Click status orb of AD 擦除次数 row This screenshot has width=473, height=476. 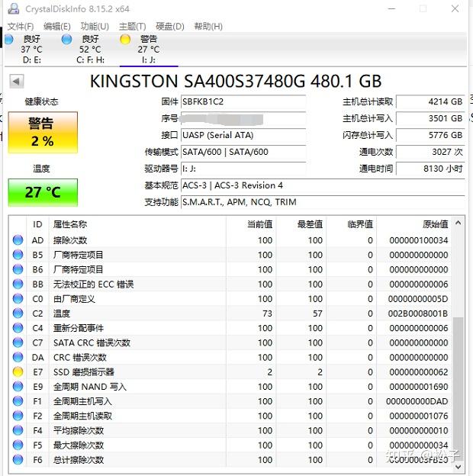pos(18,240)
